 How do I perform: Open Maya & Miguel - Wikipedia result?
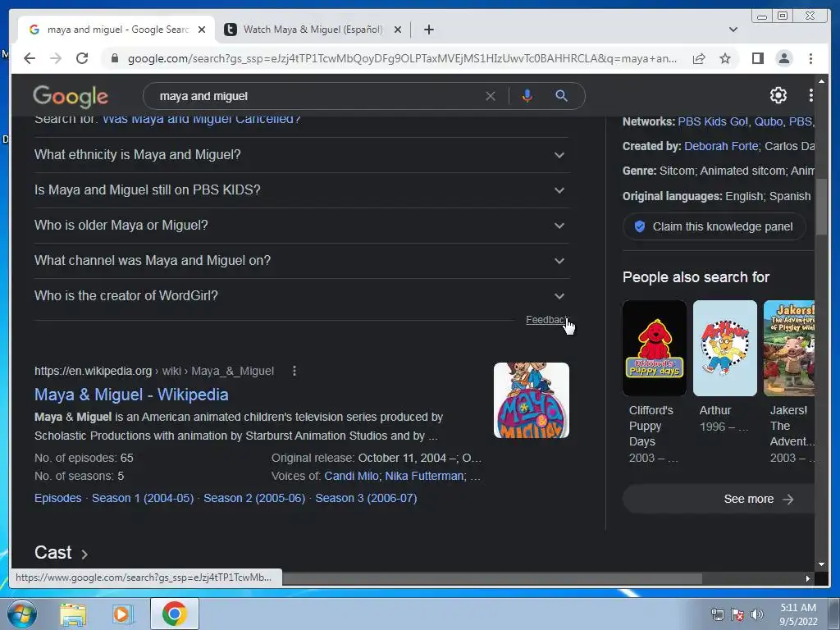click(x=131, y=395)
